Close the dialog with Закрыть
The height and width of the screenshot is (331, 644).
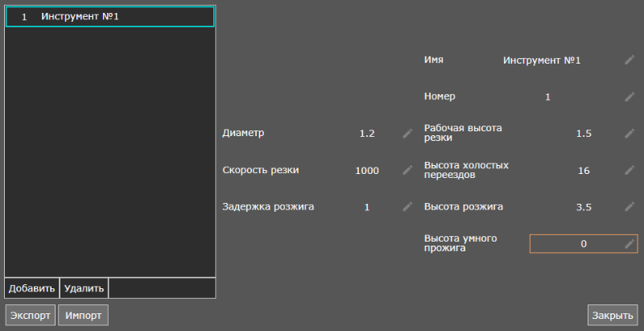tap(613, 316)
